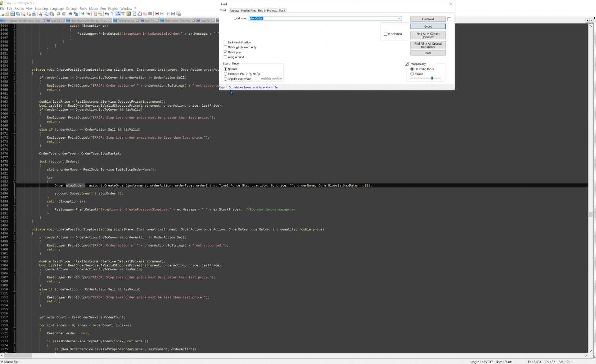Switch to the TickHunter.cs document tab

(125, 20)
